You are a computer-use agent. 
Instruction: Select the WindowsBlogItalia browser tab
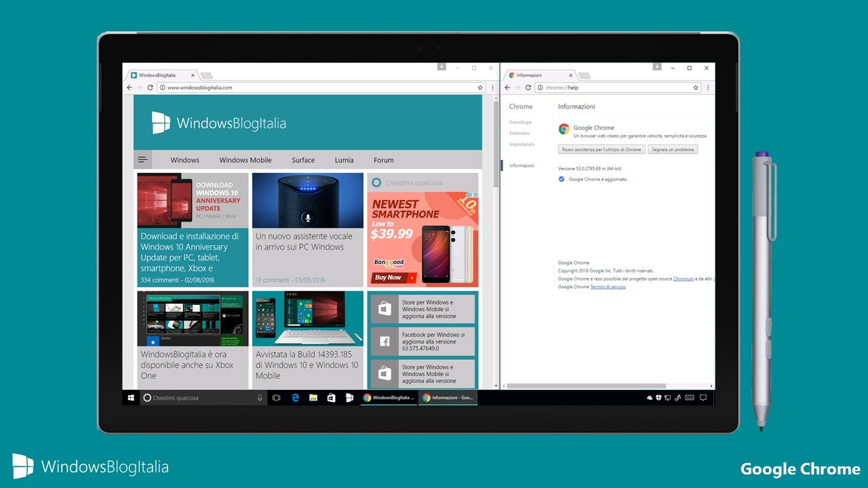(x=163, y=75)
